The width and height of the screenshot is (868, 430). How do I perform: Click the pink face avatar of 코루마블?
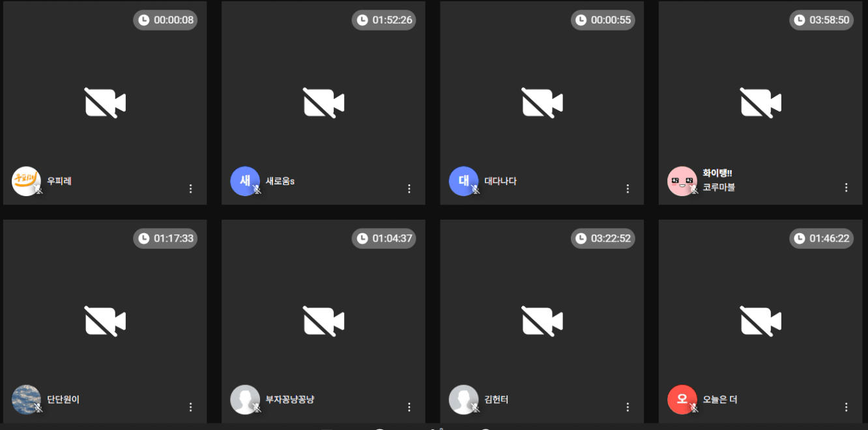(x=682, y=181)
